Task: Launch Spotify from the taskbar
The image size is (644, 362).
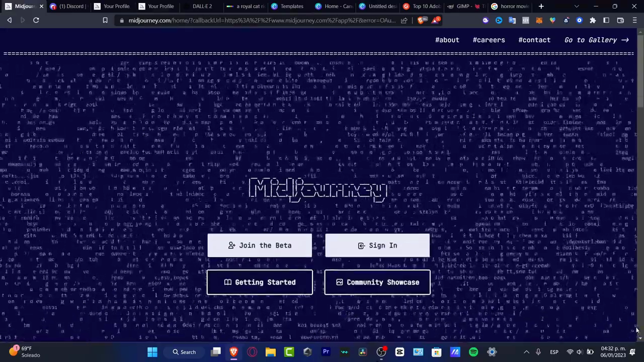Action: (x=473, y=352)
